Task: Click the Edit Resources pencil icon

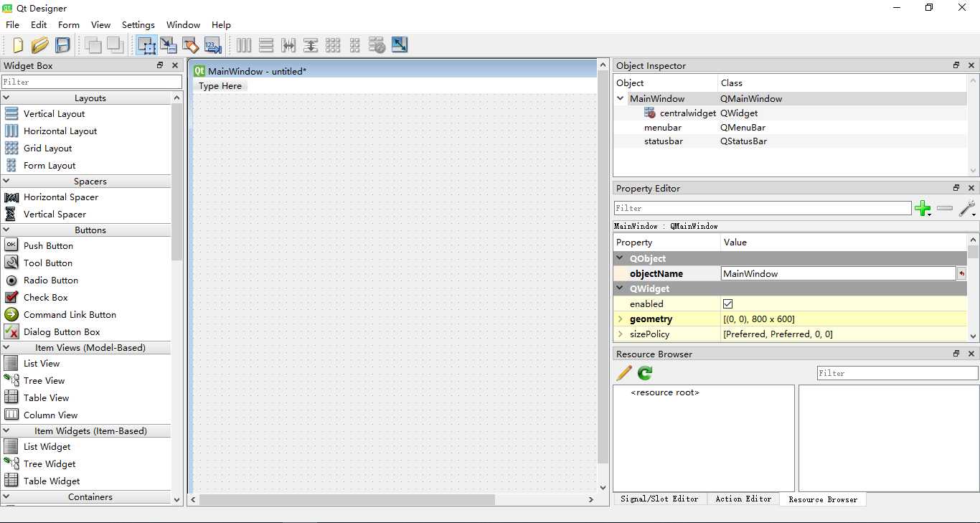Action: pos(624,373)
